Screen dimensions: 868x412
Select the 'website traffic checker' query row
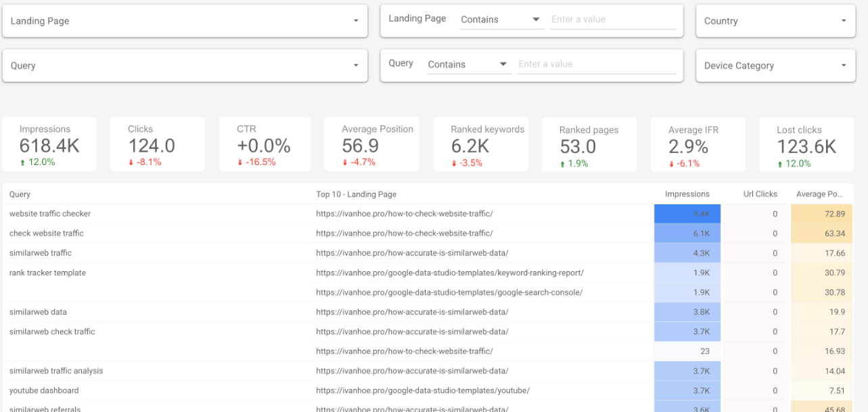50,214
